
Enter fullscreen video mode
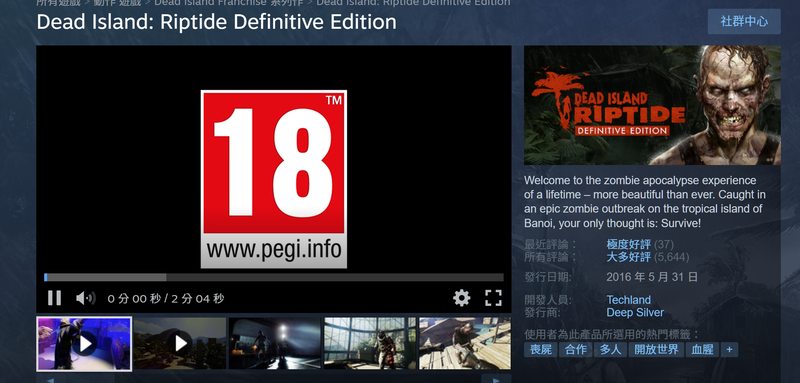(493, 298)
